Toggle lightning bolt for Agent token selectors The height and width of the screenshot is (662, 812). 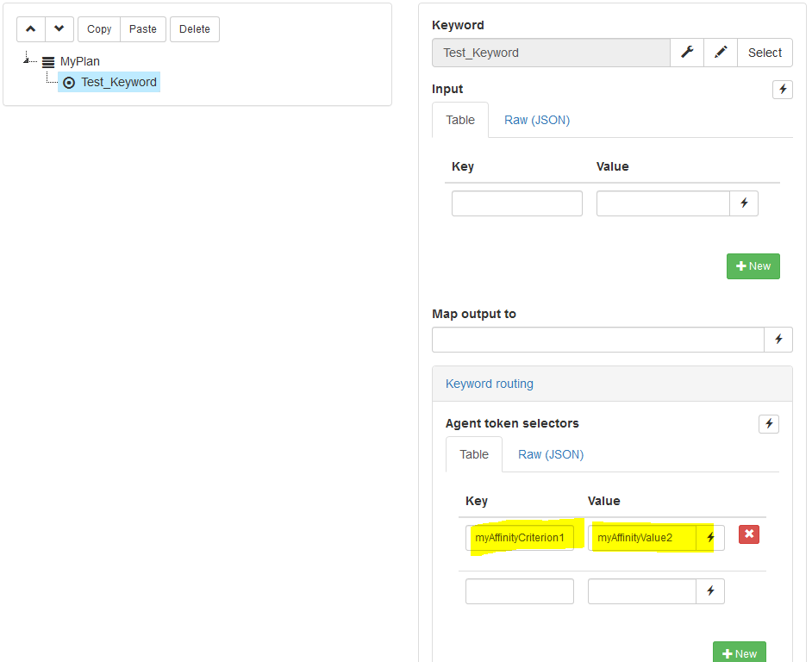coord(769,424)
